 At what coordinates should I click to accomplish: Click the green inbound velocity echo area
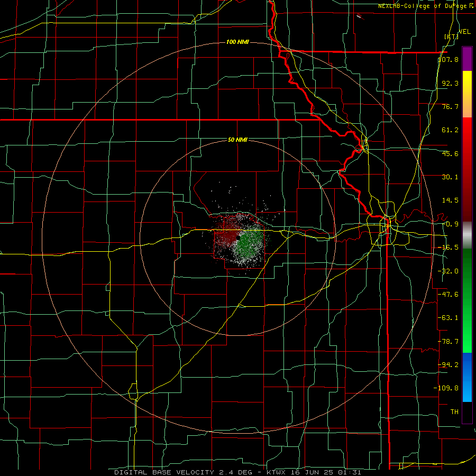tap(251, 243)
